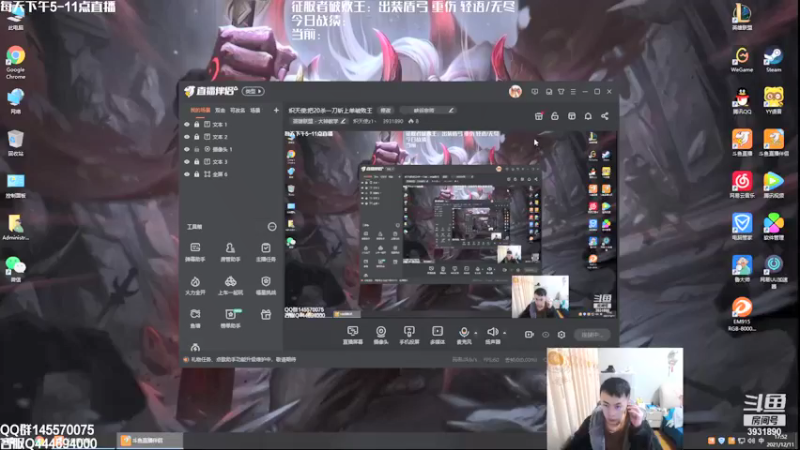The width and height of the screenshot is (800, 450).
Task: Unlock the 文本 3 layer
Action: click(x=196, y=162)
